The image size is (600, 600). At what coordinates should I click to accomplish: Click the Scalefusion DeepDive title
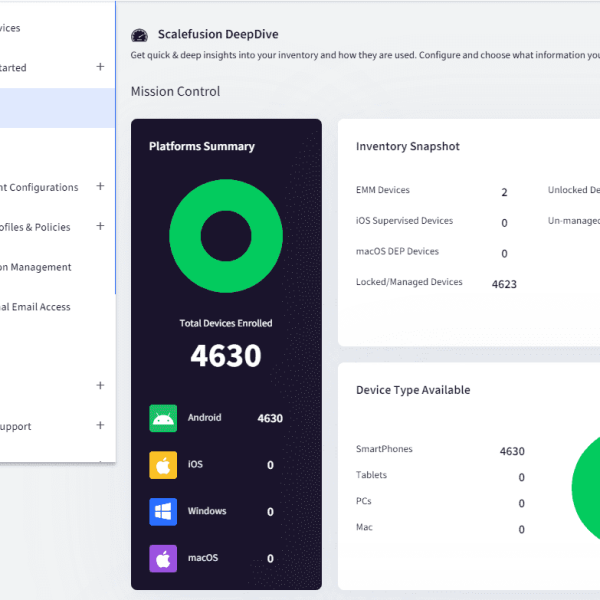tap(218, 34)
